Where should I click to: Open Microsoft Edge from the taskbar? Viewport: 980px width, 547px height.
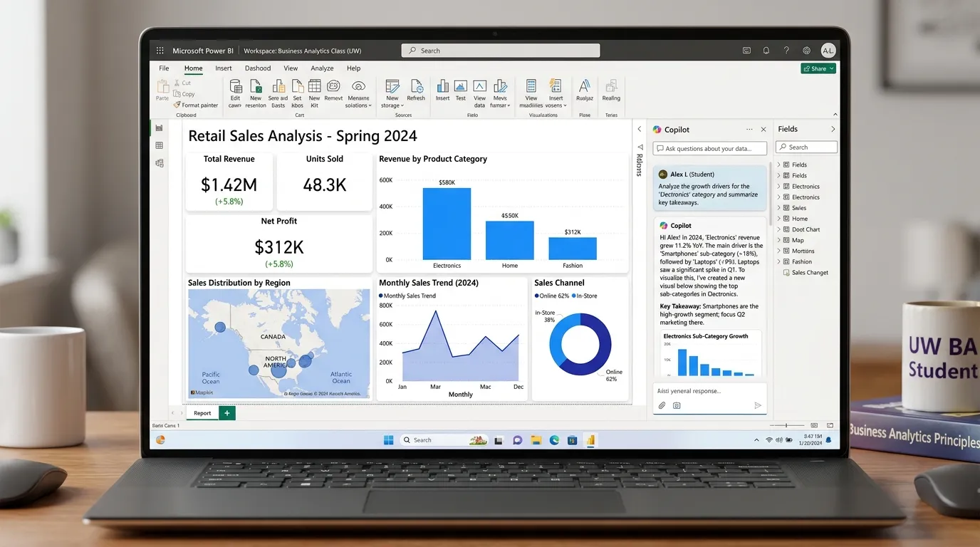click(x=554, y=440)
